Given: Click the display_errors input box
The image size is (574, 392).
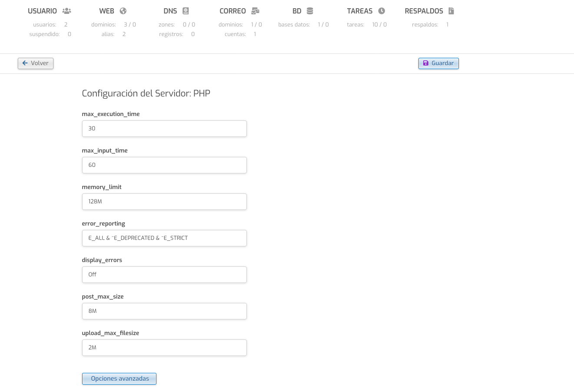Looking at the screenshot, I should (x=164, y=275).
